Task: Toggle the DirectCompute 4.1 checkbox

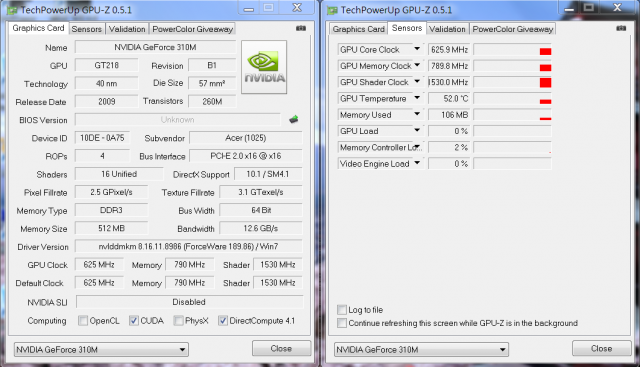Action: point(222,321)
